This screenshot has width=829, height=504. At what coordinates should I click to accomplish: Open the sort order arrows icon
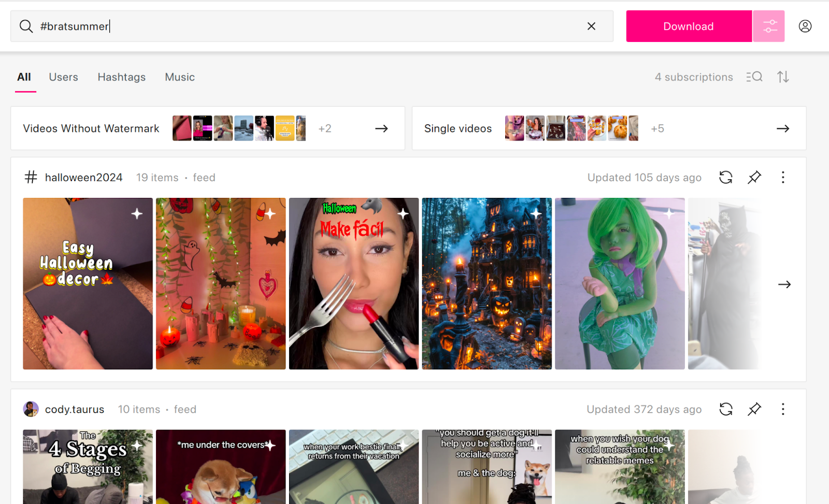click(783, 77)
